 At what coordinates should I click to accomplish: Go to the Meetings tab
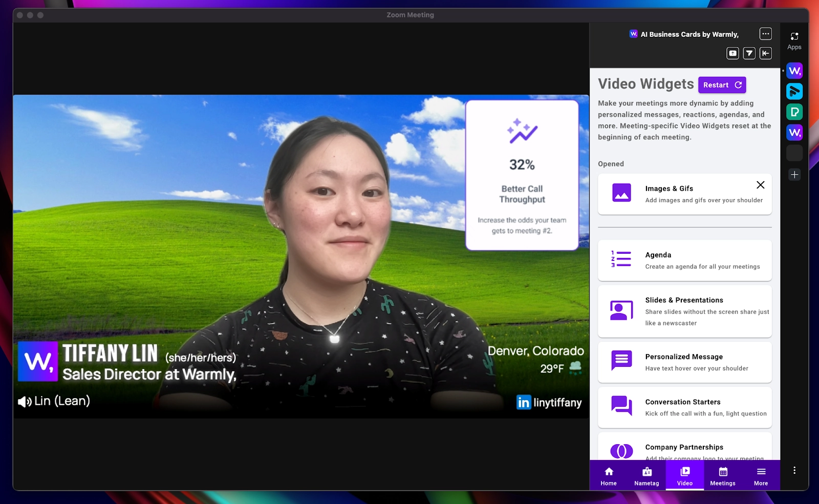pos(723,476)
